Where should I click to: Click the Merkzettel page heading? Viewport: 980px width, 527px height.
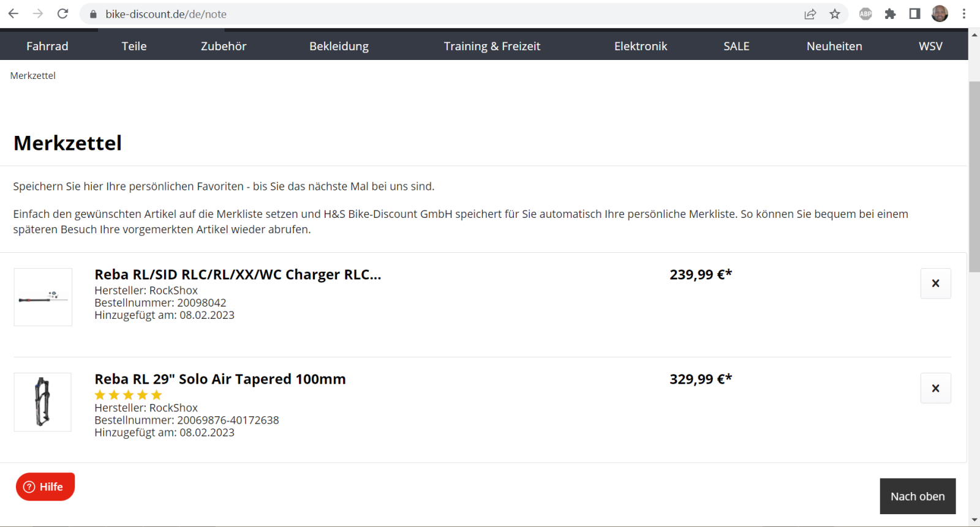pyautogui.click(x=67, y=143)
